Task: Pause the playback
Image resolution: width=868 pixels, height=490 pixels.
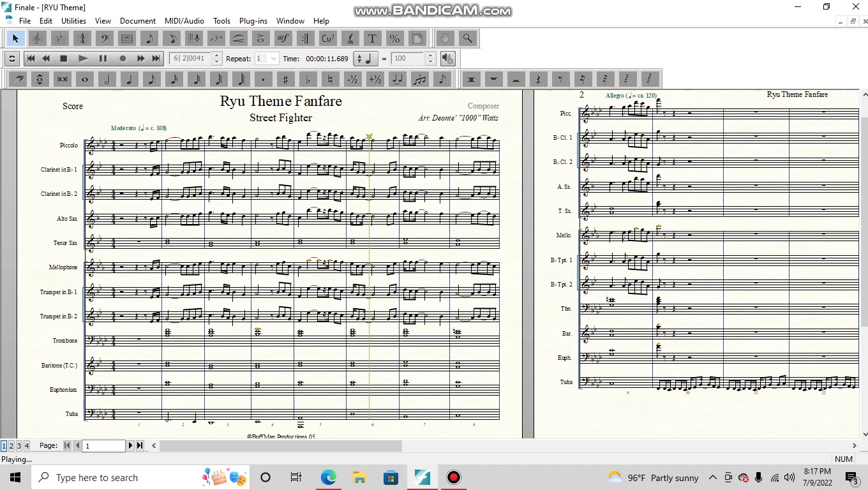Action: click(x=102, y=59)
